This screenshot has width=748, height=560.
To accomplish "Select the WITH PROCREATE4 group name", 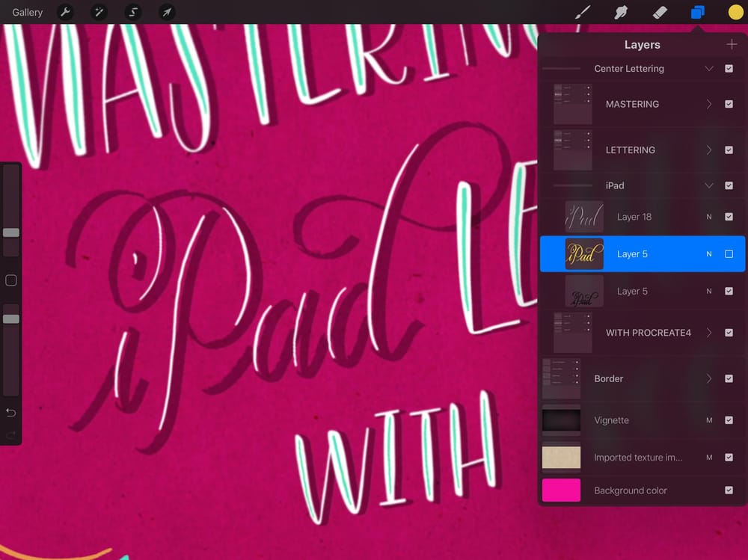I will coord(649,333).
